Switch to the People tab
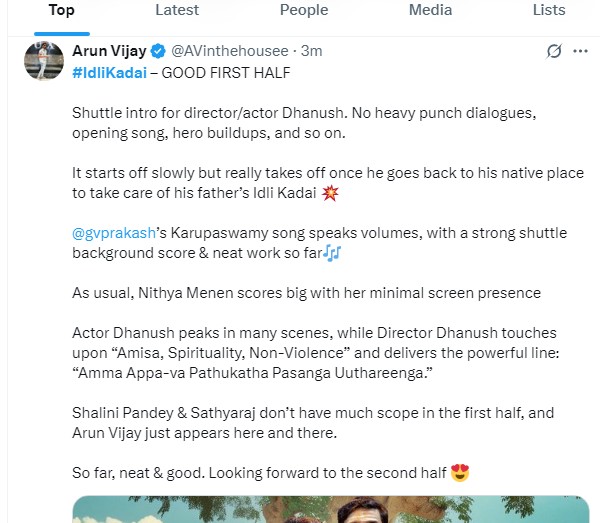The image size is (600, 523). pos(304,10)
